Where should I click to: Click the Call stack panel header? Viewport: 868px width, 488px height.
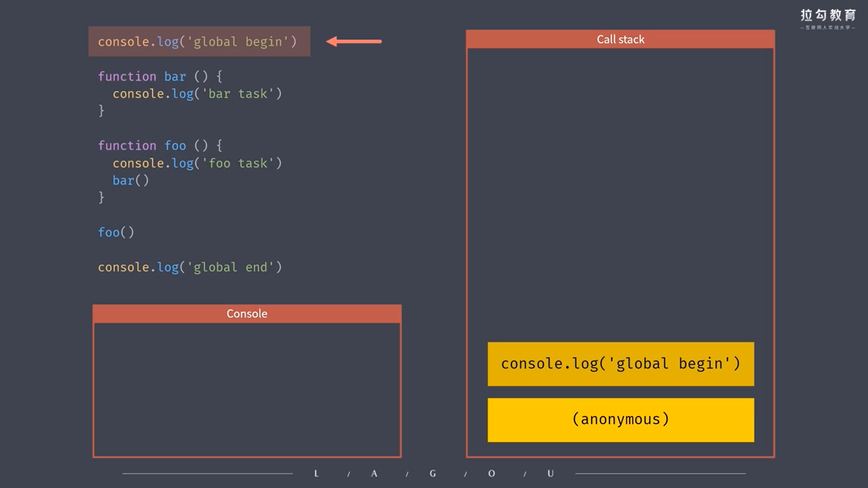(620, 39)
